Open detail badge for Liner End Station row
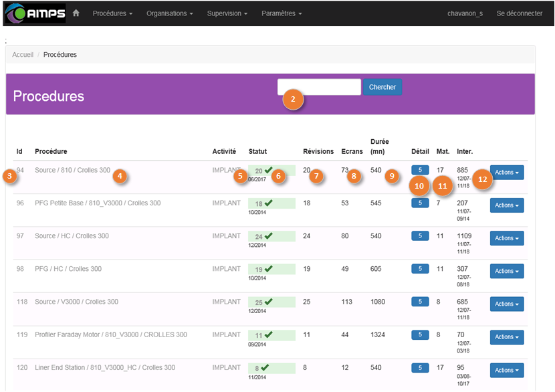This screenshot has height=392, width=555. point(420,367)
